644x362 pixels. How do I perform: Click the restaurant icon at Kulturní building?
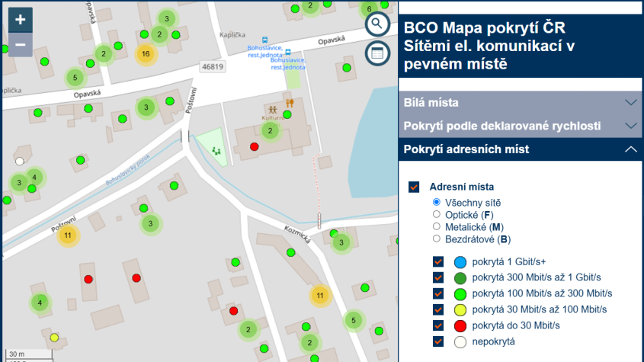pyautogui.click(x=290, y=103)
